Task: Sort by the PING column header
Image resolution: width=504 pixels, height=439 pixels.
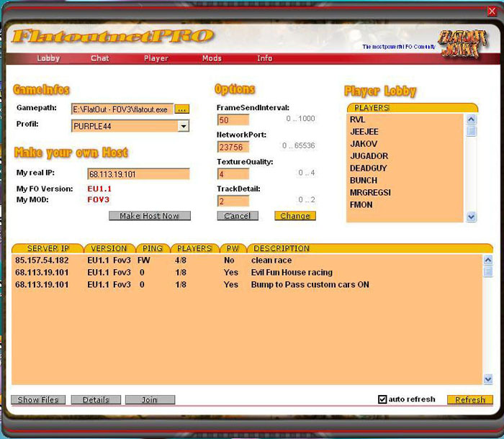Action: coord(153,248)
